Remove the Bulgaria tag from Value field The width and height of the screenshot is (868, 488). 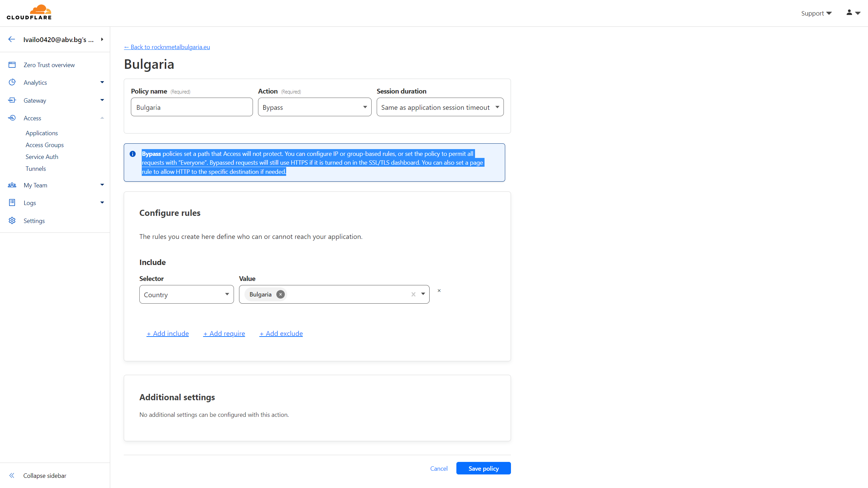280,294
